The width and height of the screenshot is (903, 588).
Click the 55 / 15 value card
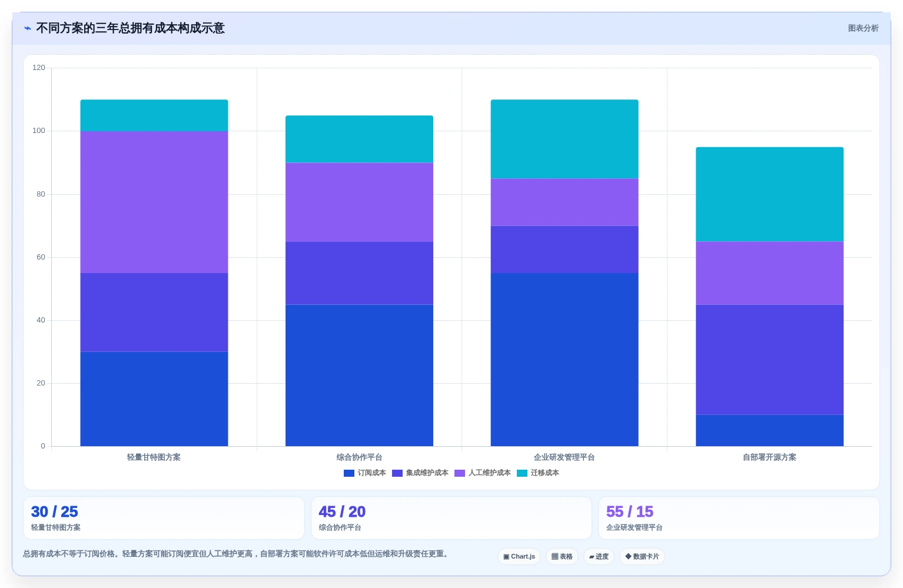[x=739, y=518]
